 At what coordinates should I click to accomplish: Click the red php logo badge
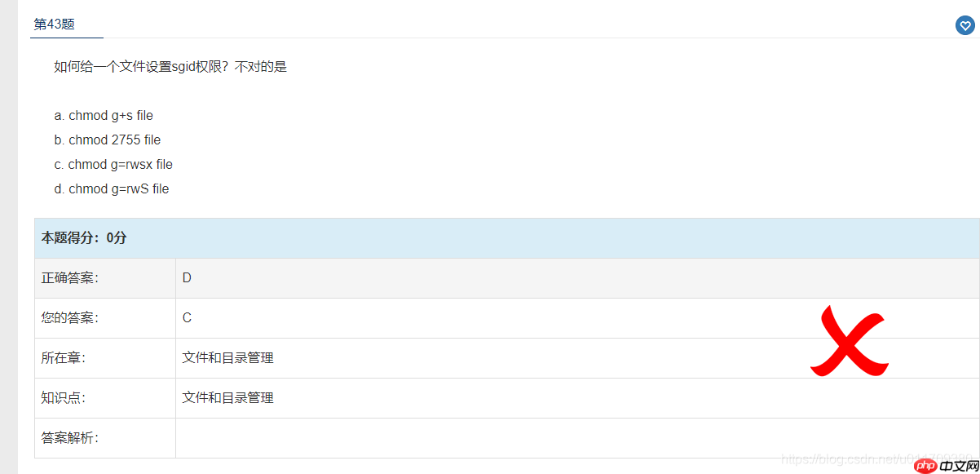tap(923, 466)
